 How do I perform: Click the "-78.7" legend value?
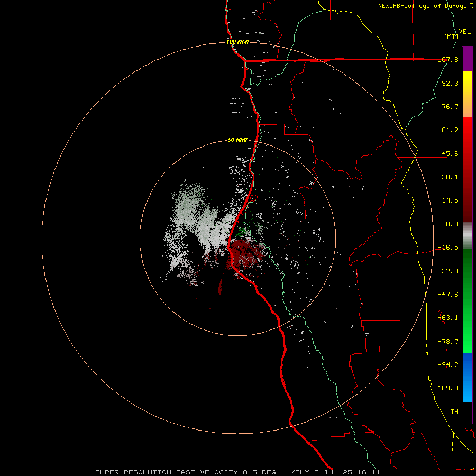448,342
